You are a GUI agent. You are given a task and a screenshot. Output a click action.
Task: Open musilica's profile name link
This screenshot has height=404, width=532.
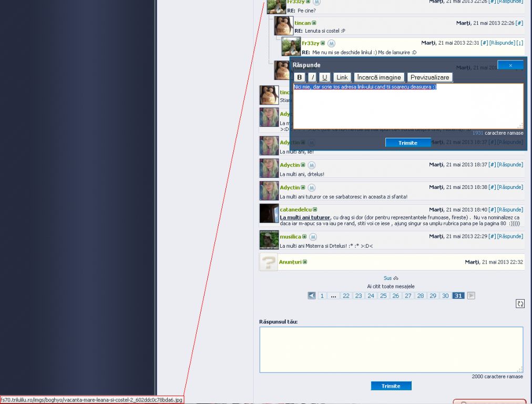290,237
